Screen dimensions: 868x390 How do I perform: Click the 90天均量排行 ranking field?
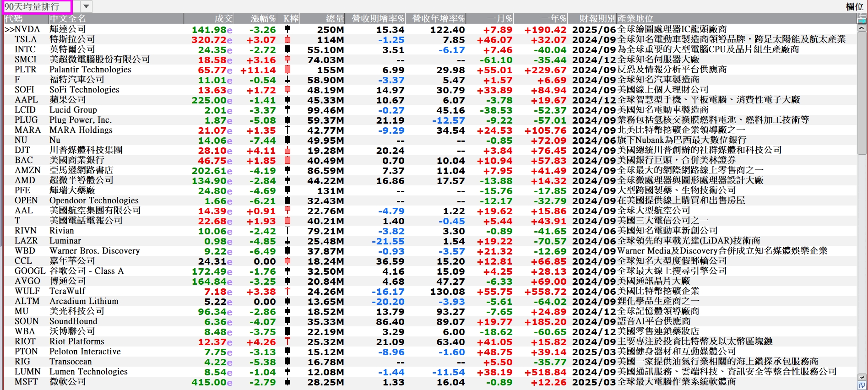click(37, 7)
